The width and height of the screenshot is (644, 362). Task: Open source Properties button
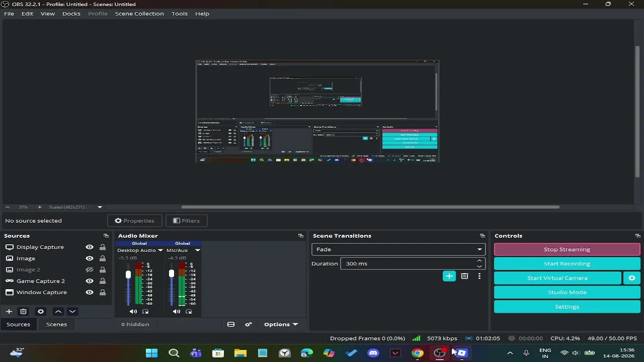[134, 221]
